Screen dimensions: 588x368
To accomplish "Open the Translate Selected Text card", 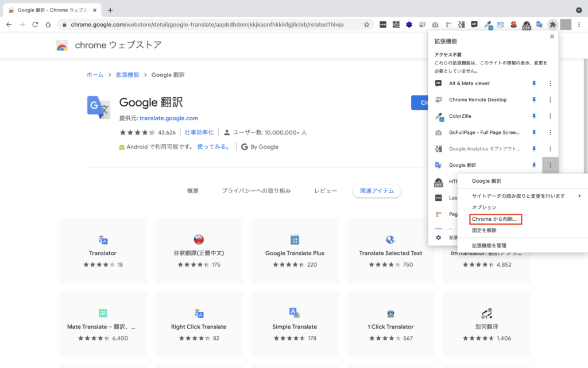I will click(390, 251).
